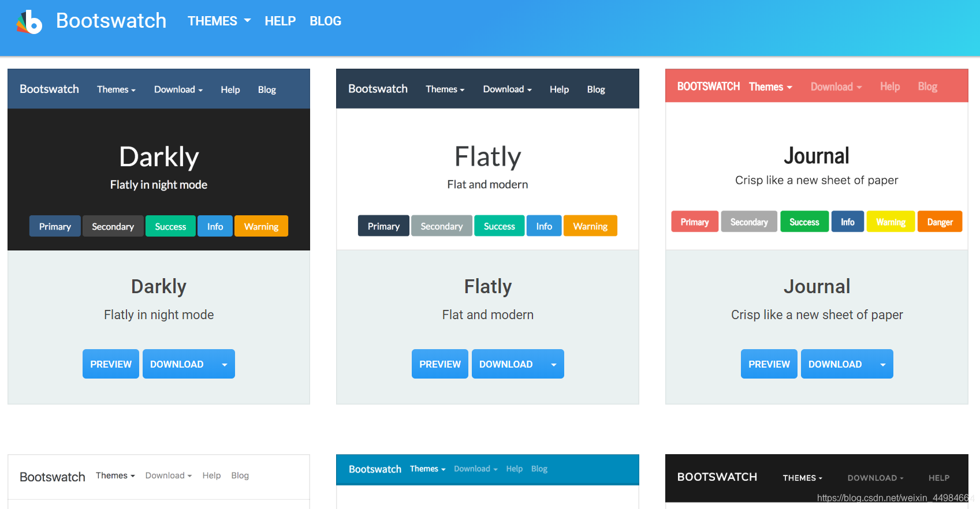Open the main THEMES dropdown menu

pyautogui.click(x=219, y=21)
